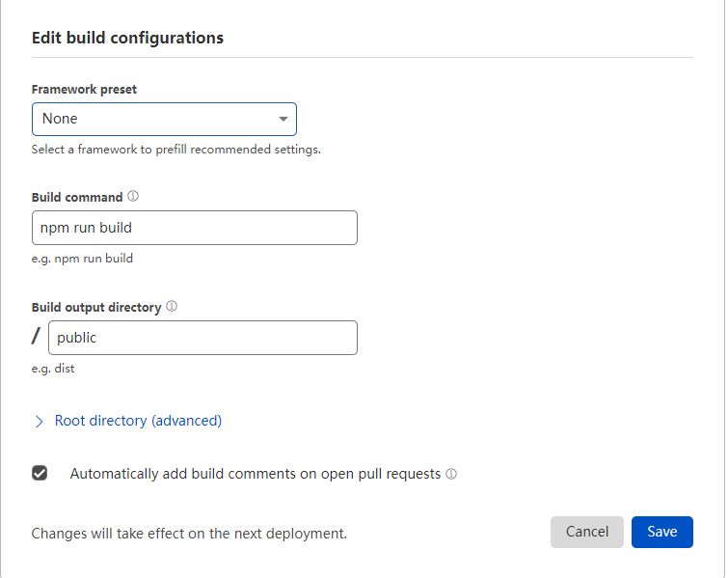Click the Framework preset label
Viewport: 728px width, 578px height.
pos(84,89)
